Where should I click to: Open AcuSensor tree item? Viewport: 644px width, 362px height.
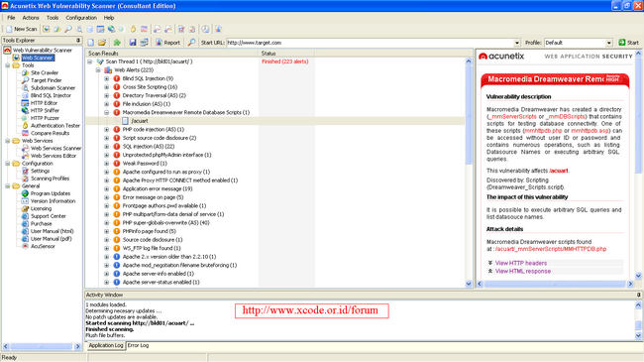click(x=43, y=246)
